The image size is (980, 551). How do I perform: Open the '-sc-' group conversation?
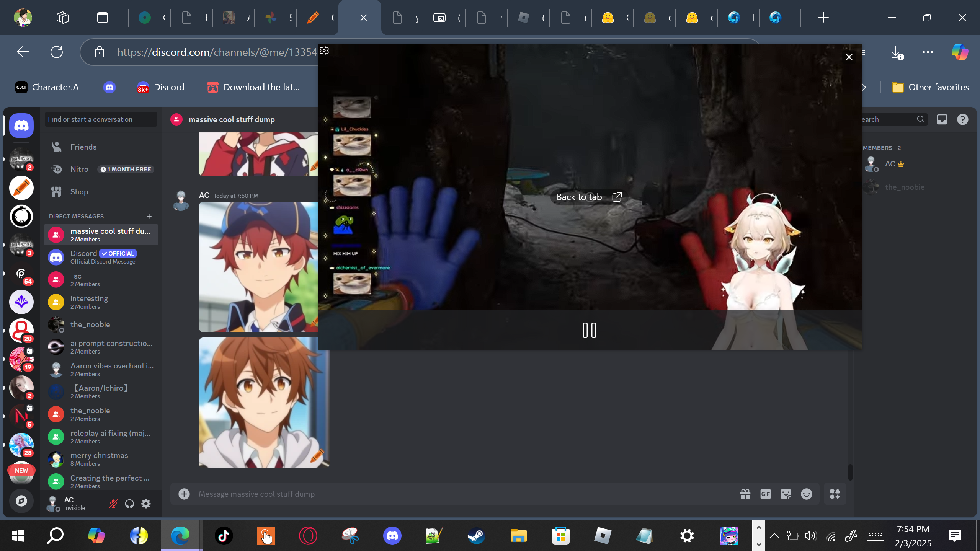(x=101, y=280)
